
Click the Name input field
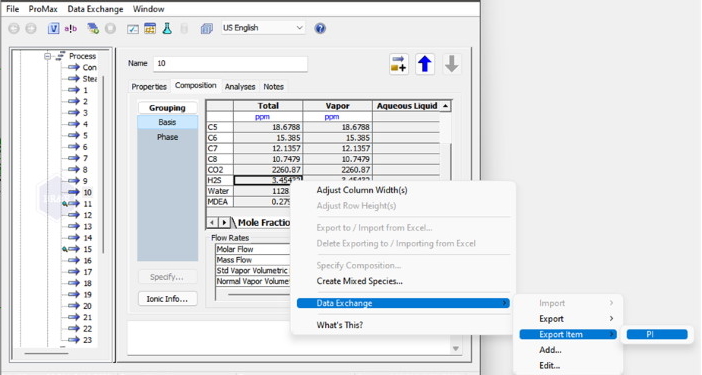tap(230, 64)
